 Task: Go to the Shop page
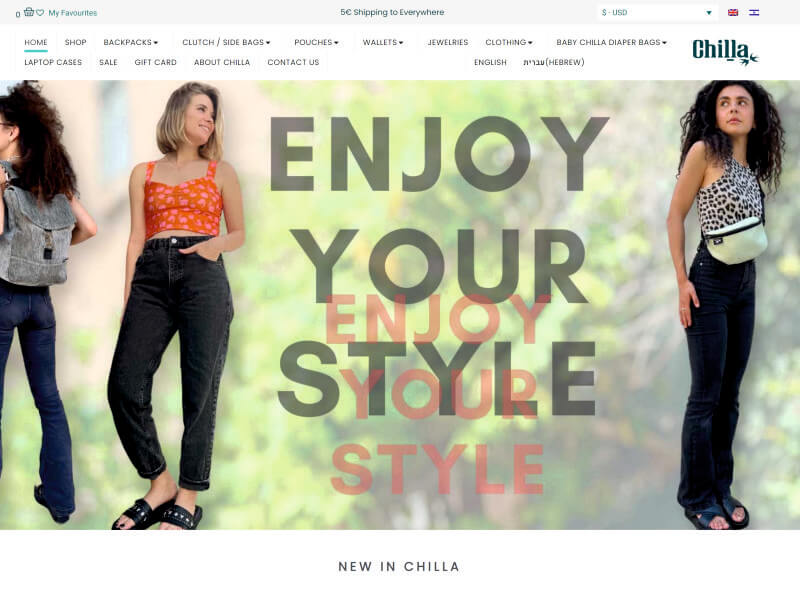76,42
